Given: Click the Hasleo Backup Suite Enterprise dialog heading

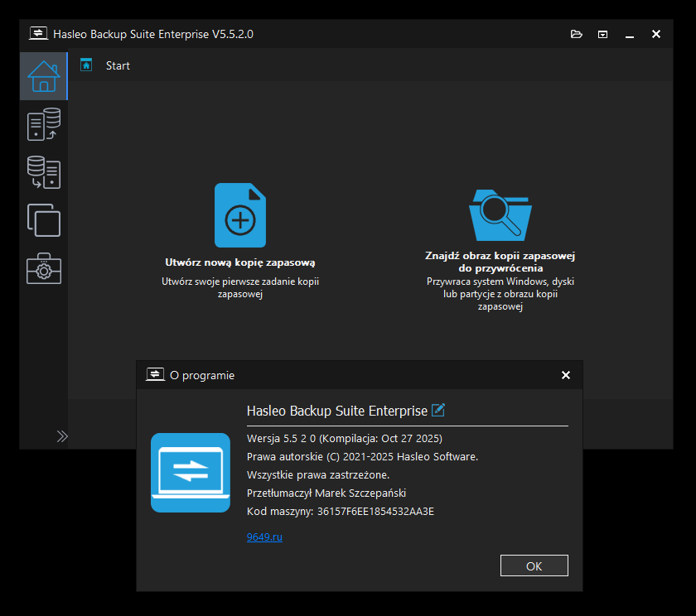Looking at the screenshot, I should (337, 411).
